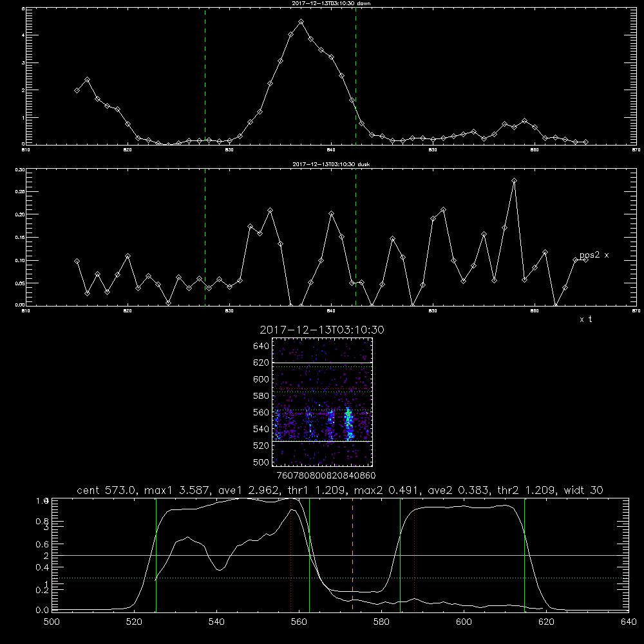Click the '620' x-axis label of the bottom plot
The height and width of the screenshot is (644, 644).
point(546,622)
